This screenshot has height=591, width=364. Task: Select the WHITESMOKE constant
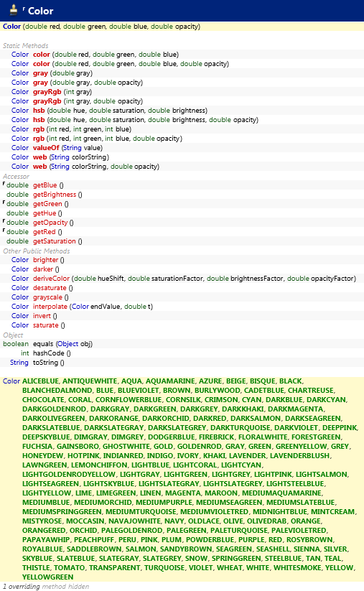tap(297, 567)
